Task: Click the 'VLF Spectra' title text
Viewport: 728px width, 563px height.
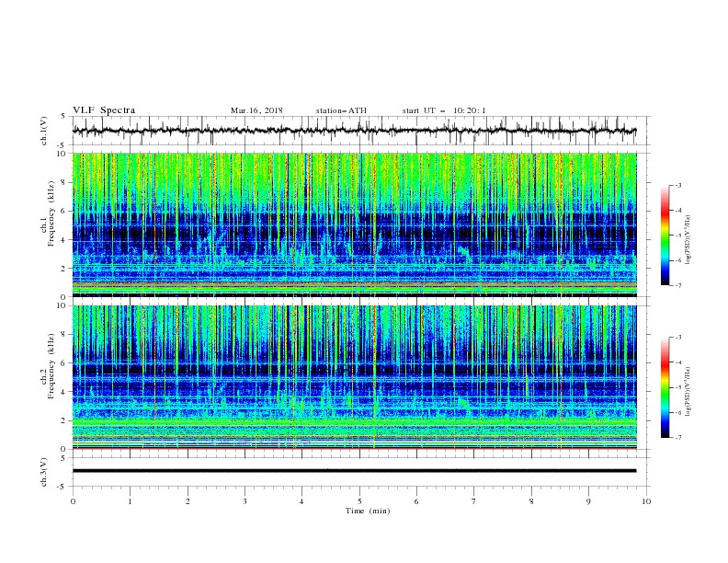Action: pyautogui.click(x=104, y=110)
